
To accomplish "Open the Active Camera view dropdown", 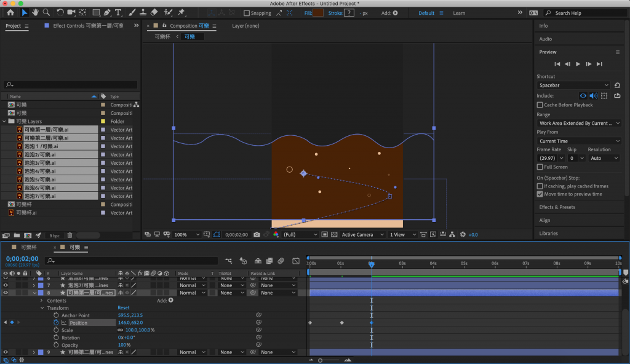I will (x=361, y=234).
